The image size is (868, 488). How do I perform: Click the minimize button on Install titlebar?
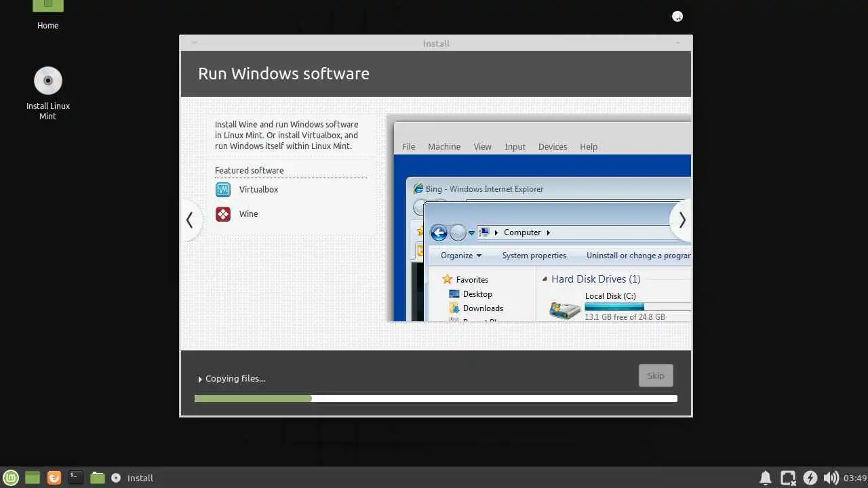[x=677, y=43]
